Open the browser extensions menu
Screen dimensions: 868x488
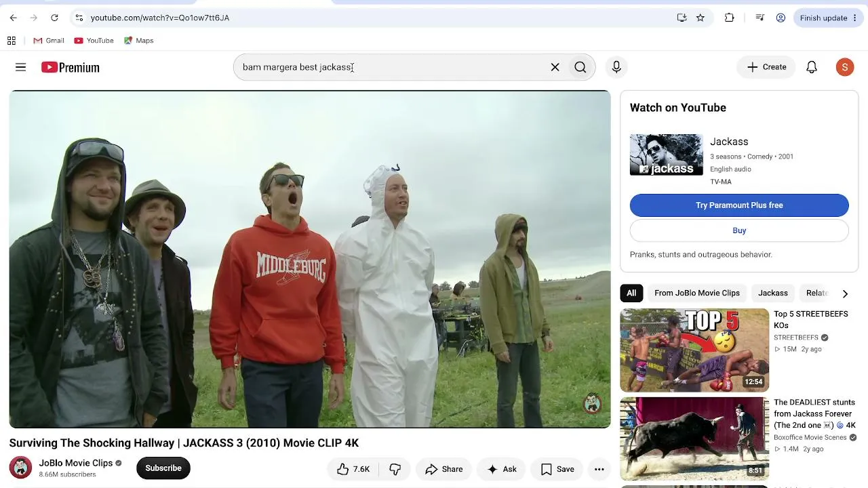point(730,18)
